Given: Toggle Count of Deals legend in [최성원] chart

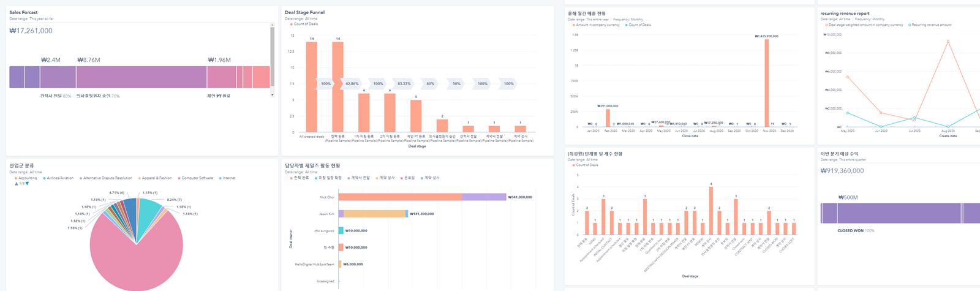Looking at the screenshot, I should pyautogui.click(x=585, y=165).
